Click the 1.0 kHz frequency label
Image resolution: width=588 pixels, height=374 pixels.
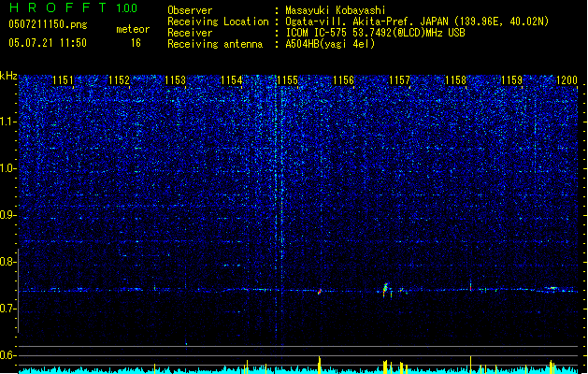8,168
